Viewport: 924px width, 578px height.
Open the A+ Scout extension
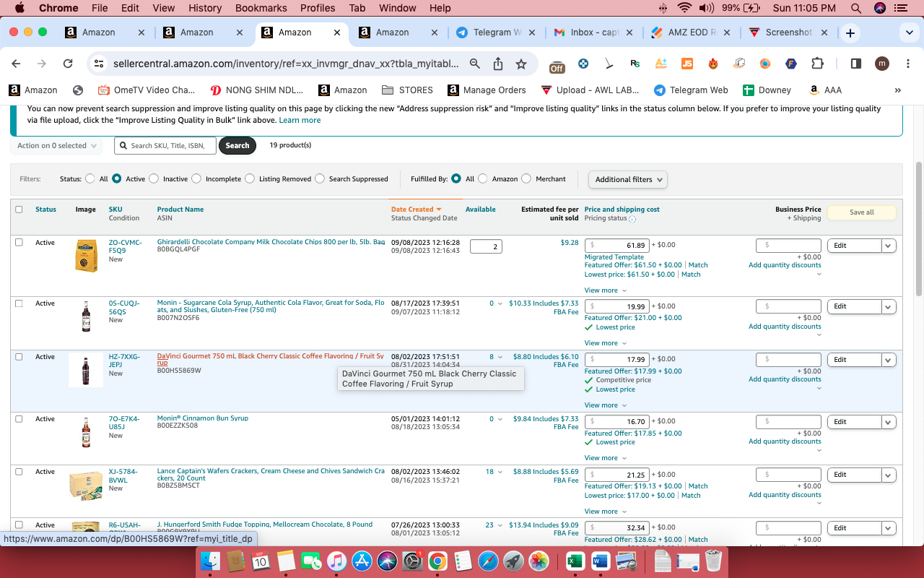[x=661, y=64]
